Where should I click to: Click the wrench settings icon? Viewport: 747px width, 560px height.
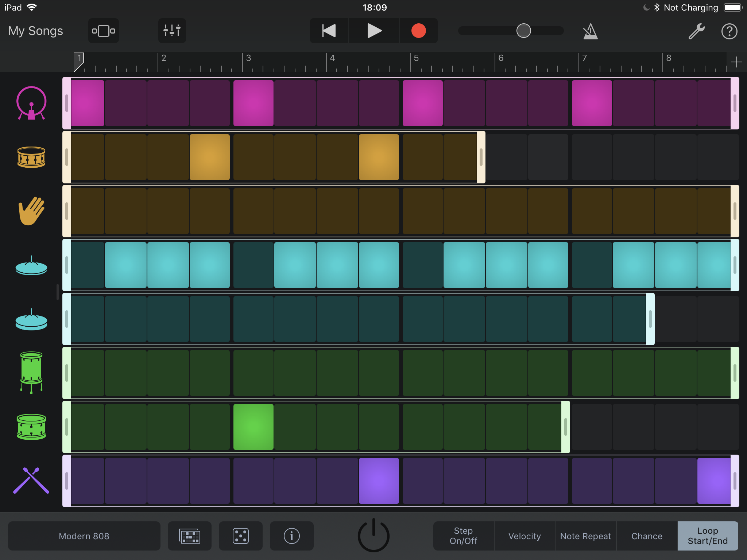(x=698, y=30)
